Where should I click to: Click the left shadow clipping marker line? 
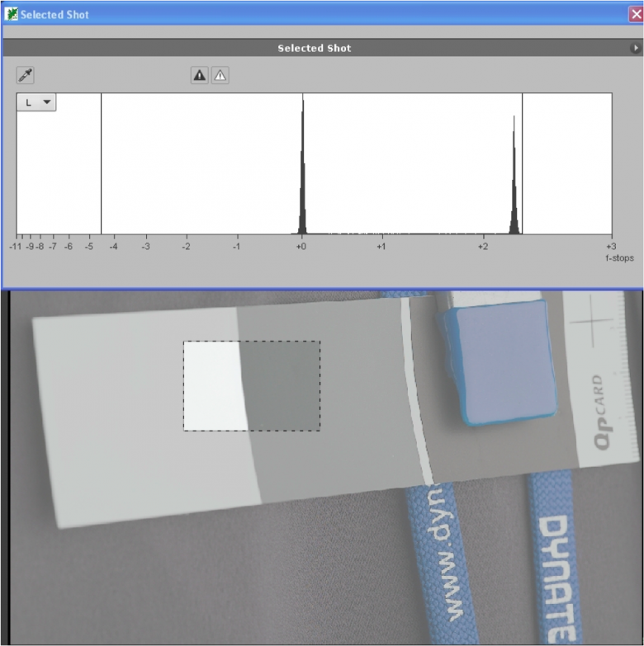[101, 163]
